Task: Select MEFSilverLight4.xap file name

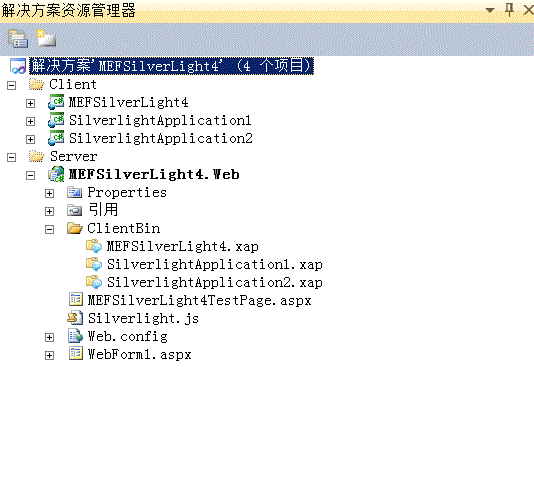Action: click(x=183, y=246)
